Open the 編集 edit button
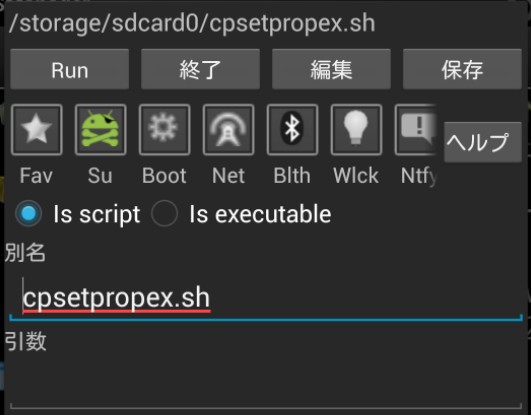 click(x=331, y=69)
